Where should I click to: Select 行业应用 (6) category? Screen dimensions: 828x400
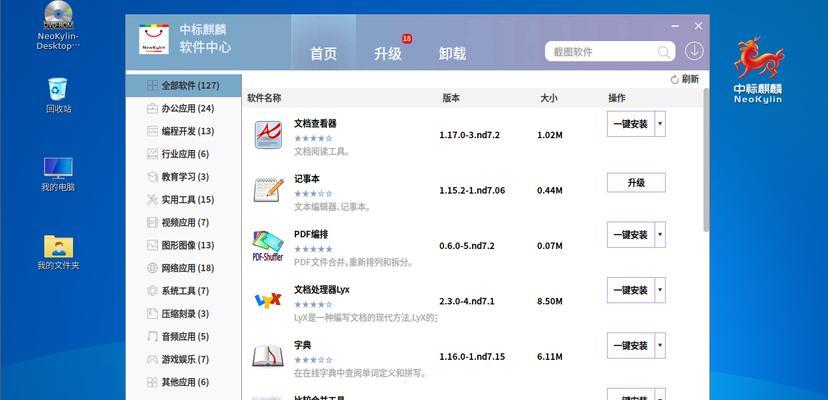[x=183, y=154]
